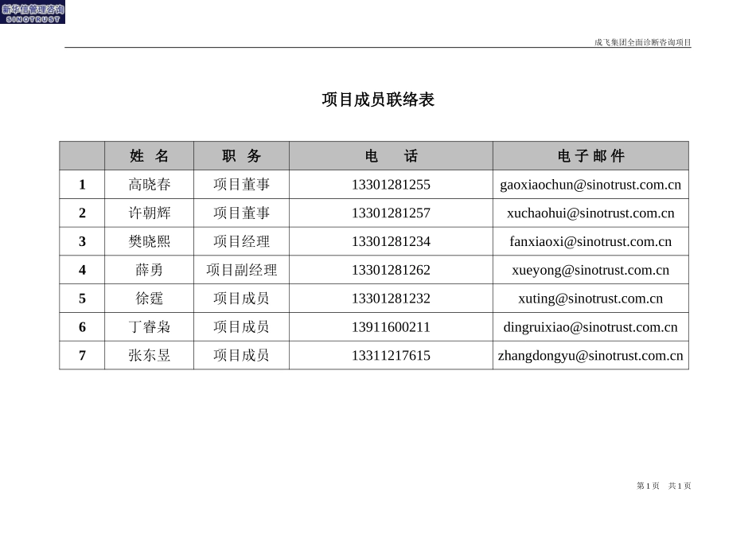The height and width of the screenshot is (535, 756).
Task: Click row number 2 in the table
Action: coord(82,213)
